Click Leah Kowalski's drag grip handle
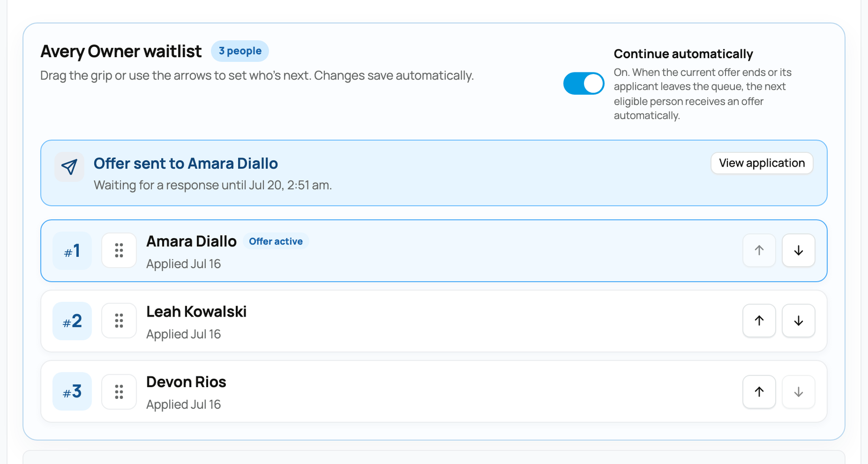This screenshot has height=464, width=868. tap(119, 321)
